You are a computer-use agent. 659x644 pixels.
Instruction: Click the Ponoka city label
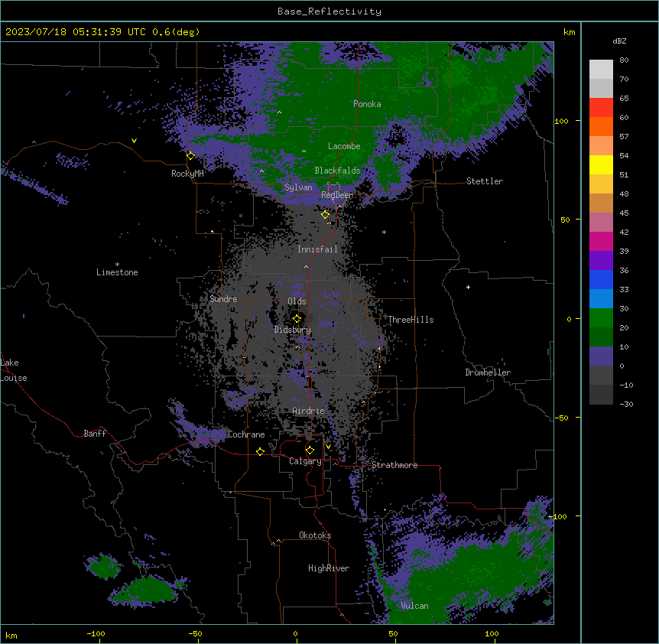tap(367, 104)
